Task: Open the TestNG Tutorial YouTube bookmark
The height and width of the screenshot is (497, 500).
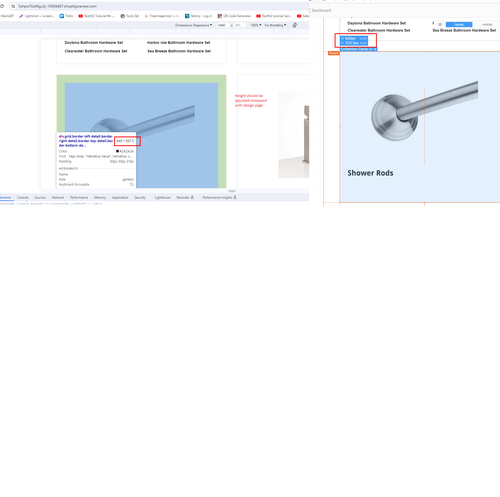Action: 97,16
